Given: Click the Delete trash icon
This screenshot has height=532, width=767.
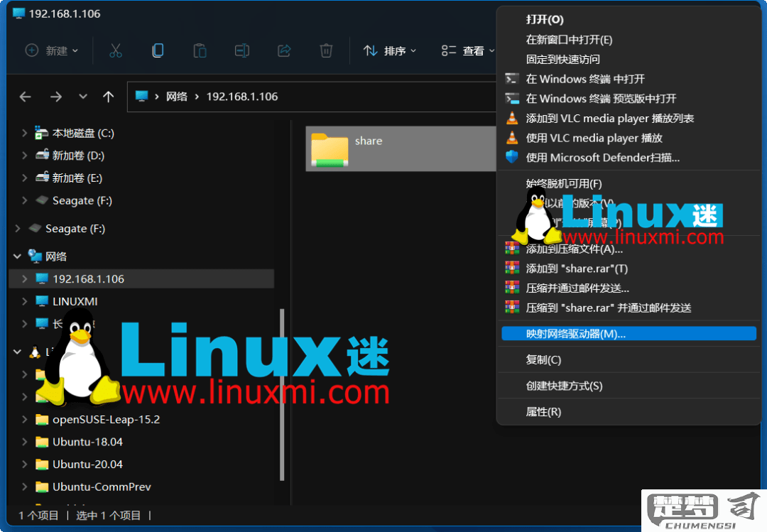Looking at the screenshot, I should (326, 50).
